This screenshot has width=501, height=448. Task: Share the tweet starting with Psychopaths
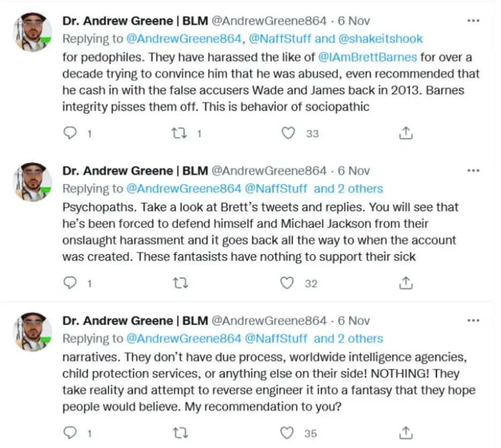(406, 283)
